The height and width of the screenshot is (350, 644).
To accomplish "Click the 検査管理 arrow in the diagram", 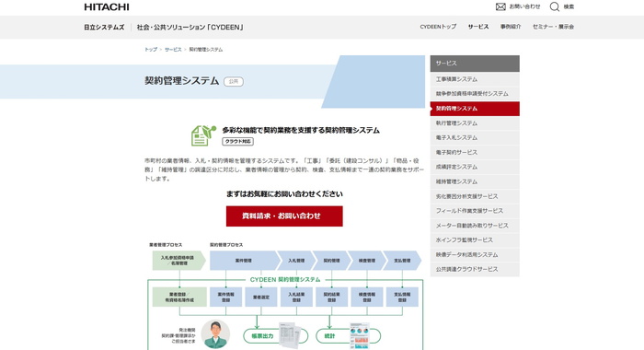I will [367, 261].
